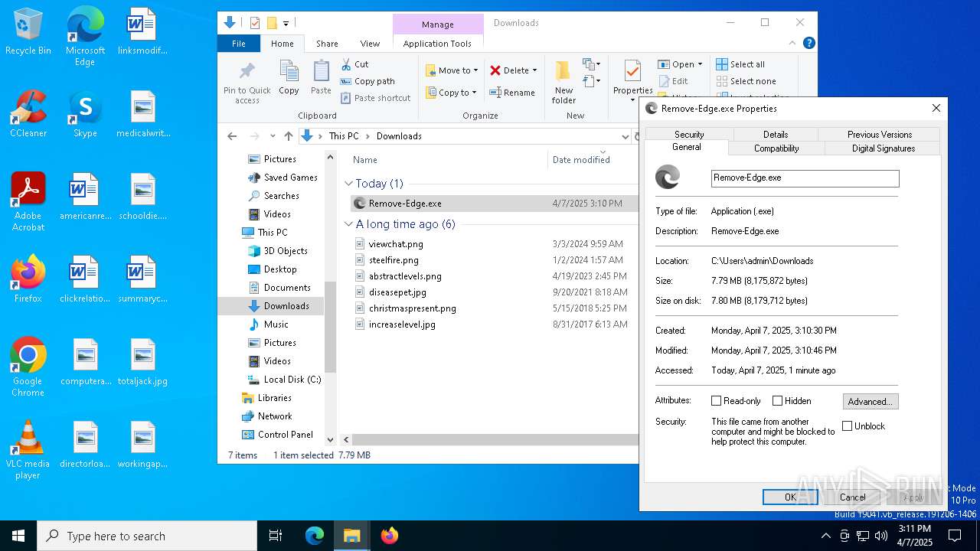Click Select all in ribbon
The width and height of the screenshot is (980, 551).
(x=740, y=64)
